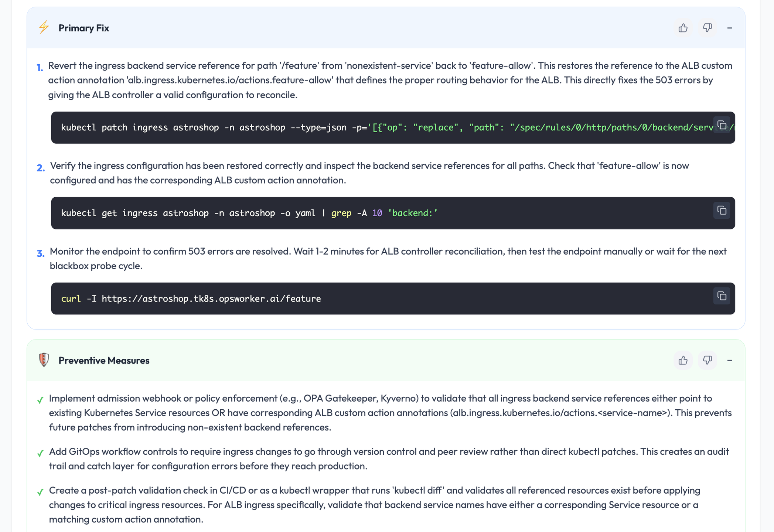This screenshot has width=774, height=532.
Task: Thumbs up the Preventive Measures section
Action: 683,360
